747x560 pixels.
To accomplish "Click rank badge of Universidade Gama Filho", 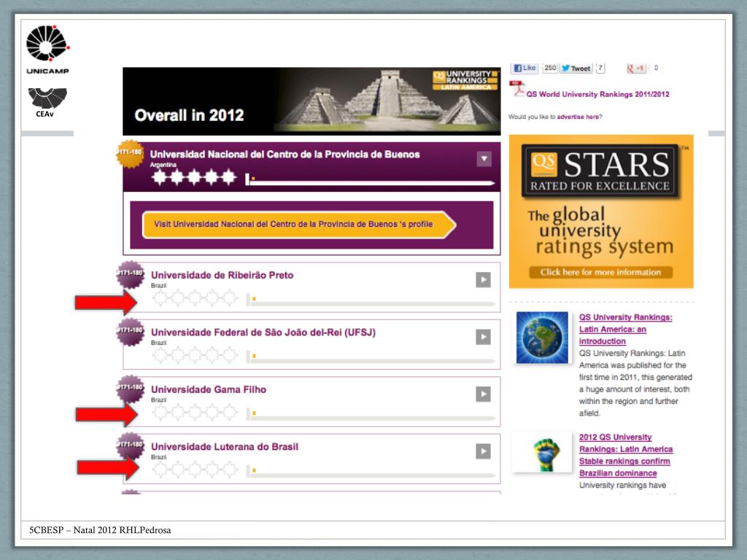I will 130,389.
